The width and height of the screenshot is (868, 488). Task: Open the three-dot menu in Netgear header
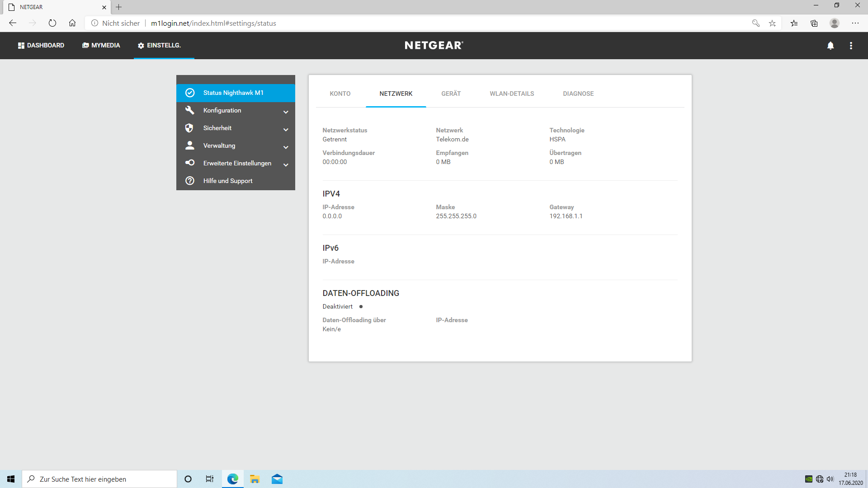pyautogui.click(x=851, y=46)
